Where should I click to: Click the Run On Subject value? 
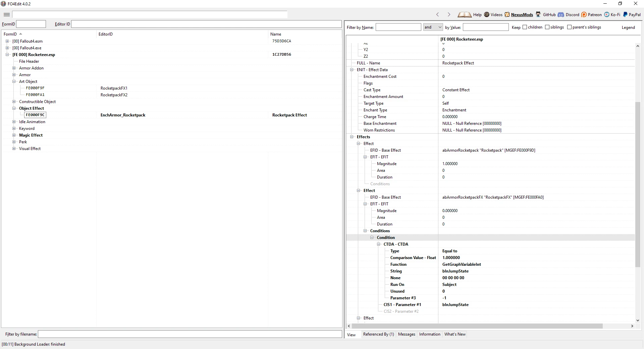coord(449,285)
